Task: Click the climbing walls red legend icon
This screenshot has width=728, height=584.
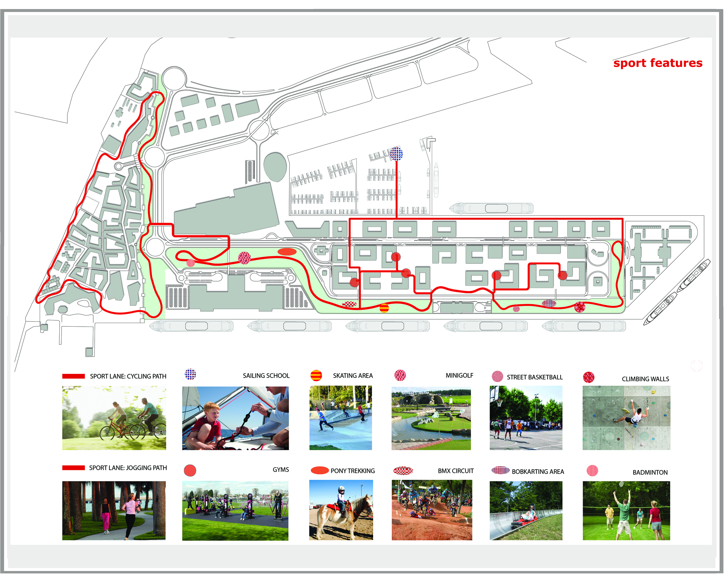Action: point(589,377)
